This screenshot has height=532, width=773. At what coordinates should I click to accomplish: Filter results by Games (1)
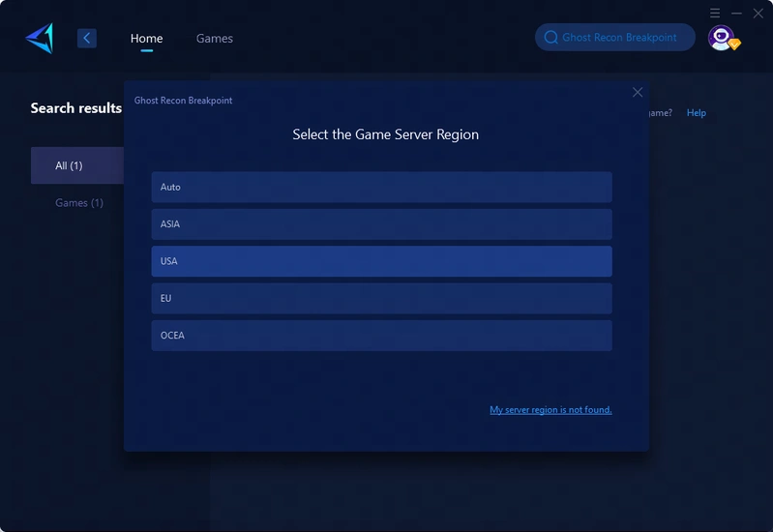(79, 203)
